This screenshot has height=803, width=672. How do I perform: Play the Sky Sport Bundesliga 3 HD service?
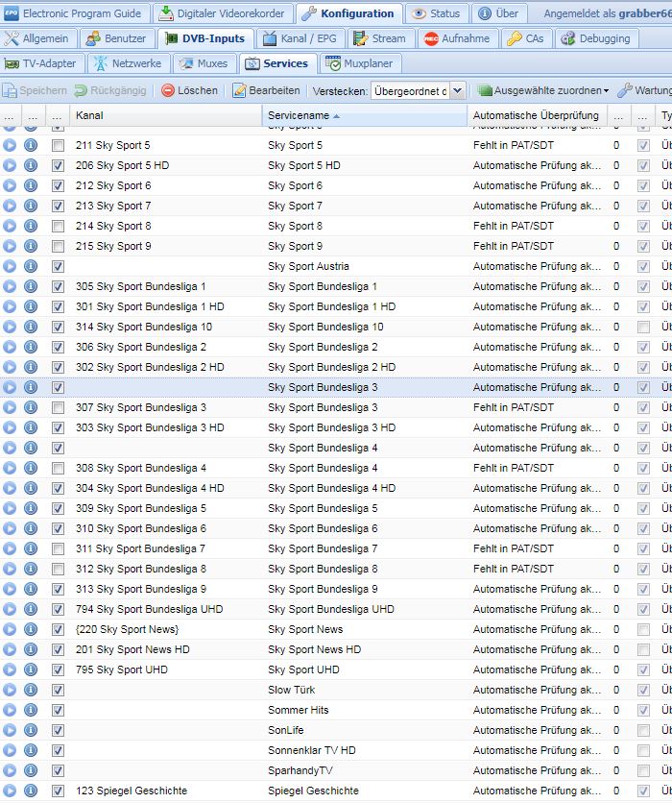10,427
